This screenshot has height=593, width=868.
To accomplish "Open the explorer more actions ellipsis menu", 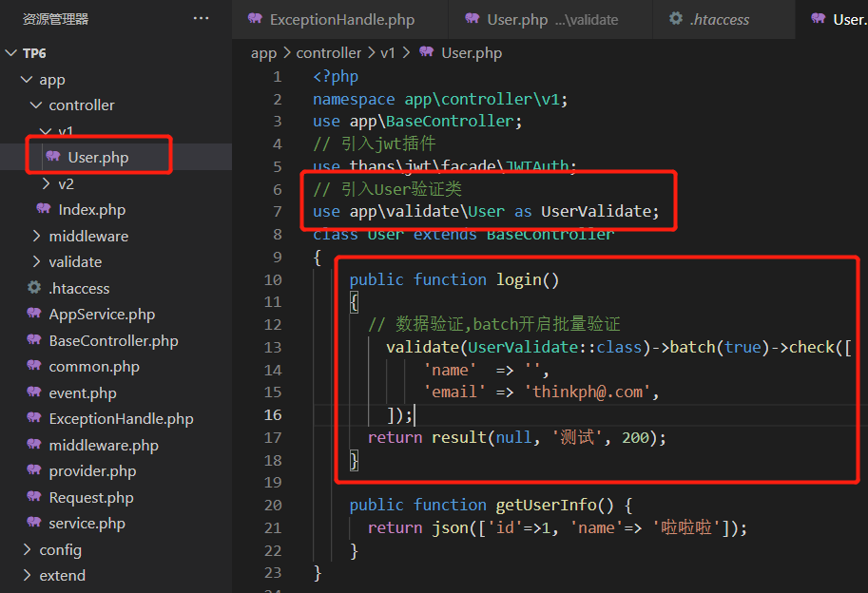I will (201, 18).
